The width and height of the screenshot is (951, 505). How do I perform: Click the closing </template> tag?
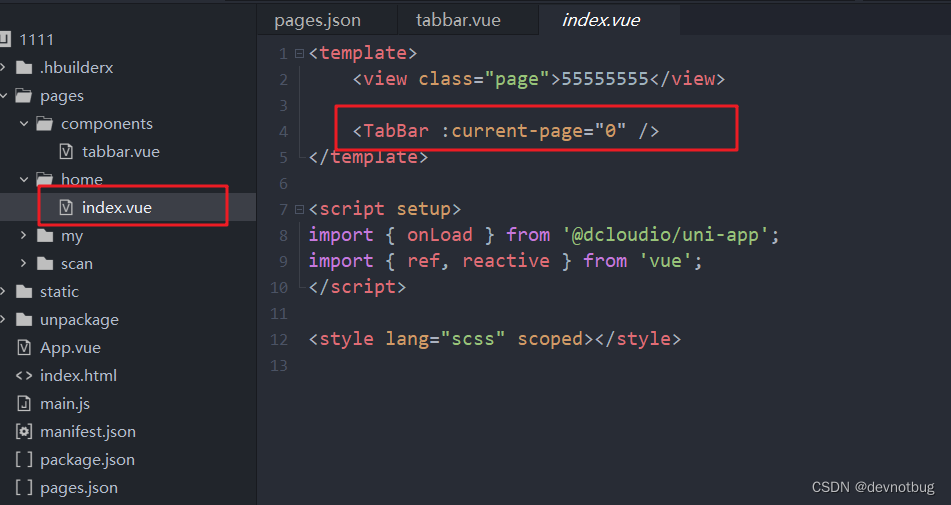point(368,157)
